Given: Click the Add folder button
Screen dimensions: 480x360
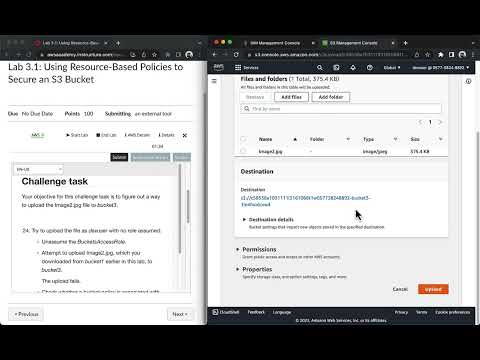Looking at the screenshot, I should point(331,97).
